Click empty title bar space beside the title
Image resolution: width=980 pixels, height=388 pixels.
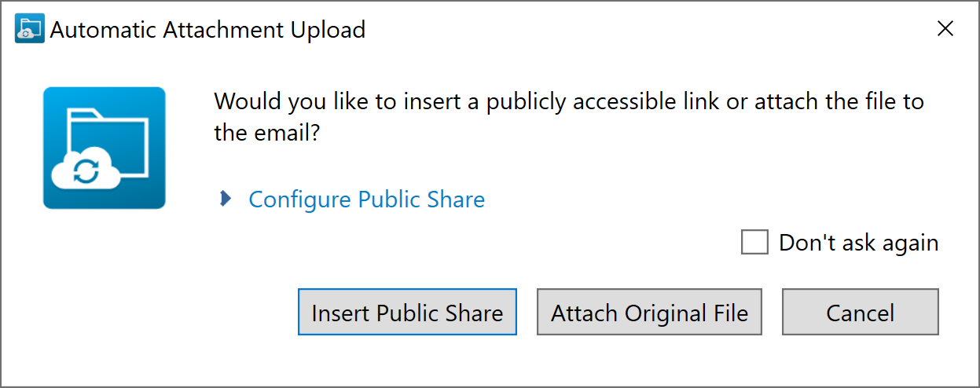(629, 30)
